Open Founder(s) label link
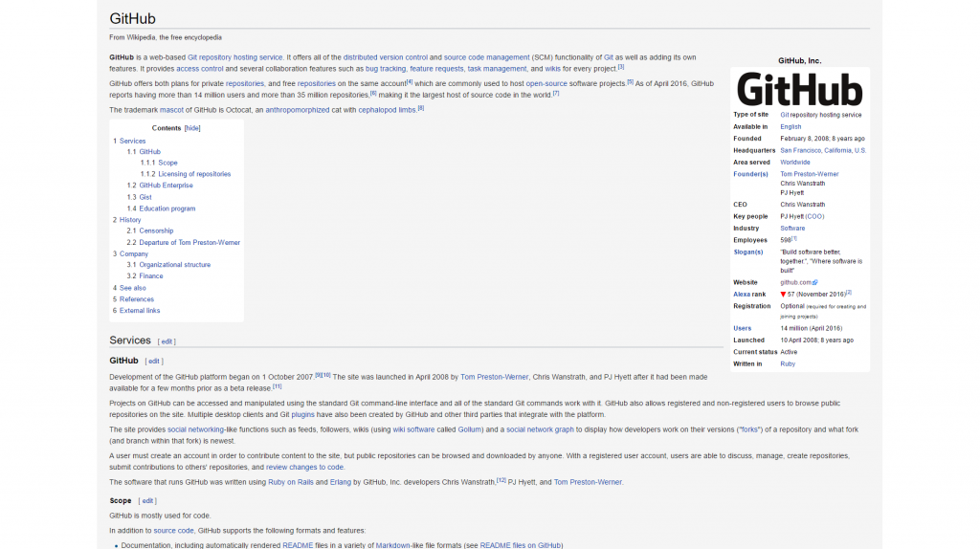The height and width of the screenshot is (549, 980). pos(750,174)
